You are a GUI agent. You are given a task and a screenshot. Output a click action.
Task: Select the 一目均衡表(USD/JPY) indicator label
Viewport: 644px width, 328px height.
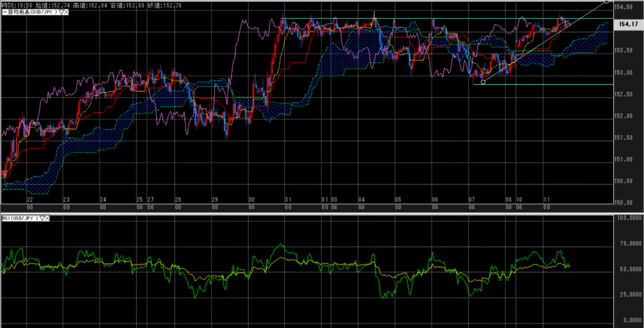point(28,12)
